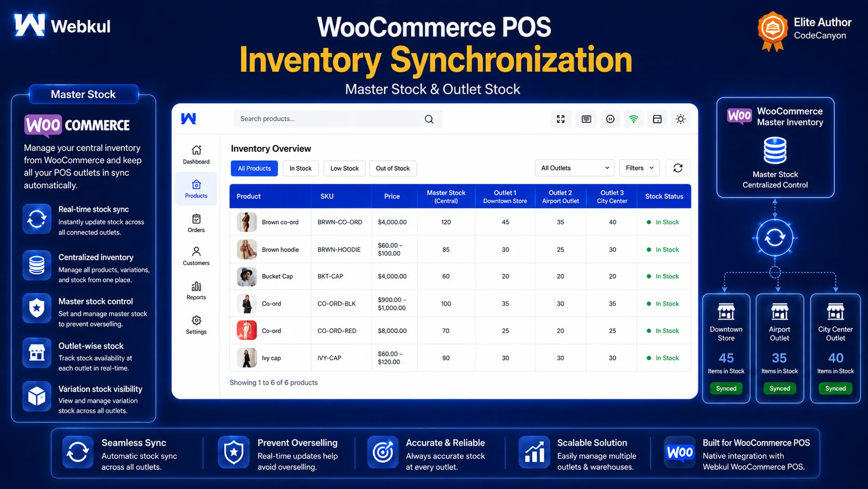Switch to the In Stock tab
The image size is (868, 489).
[301, 168]
